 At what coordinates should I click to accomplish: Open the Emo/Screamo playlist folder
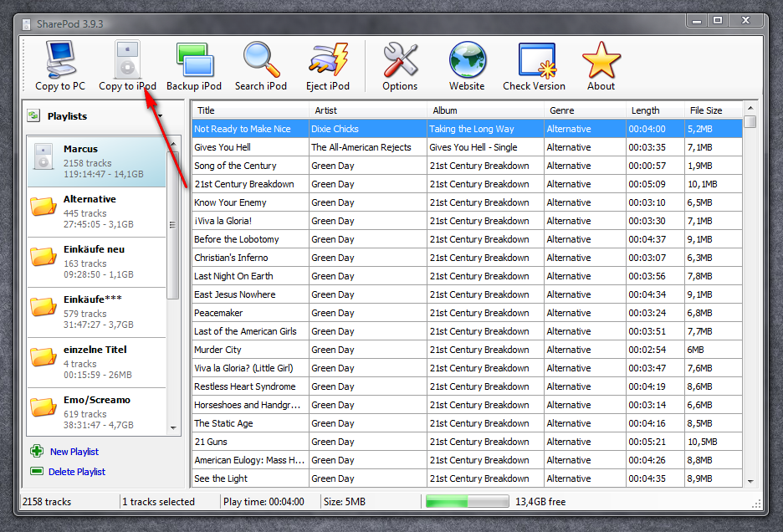[x=96, y=412]
